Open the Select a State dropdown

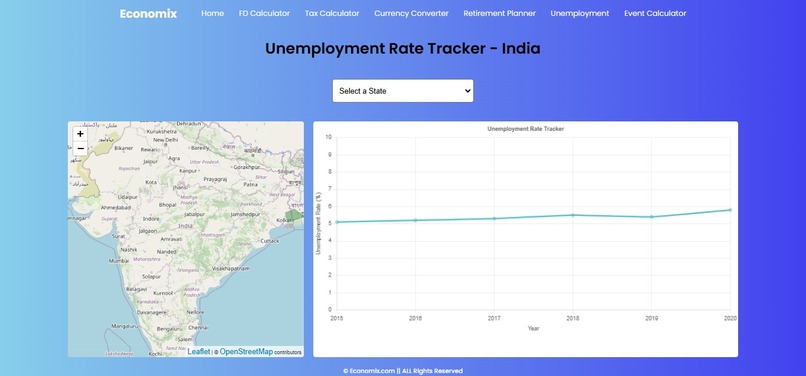tap(402, 91)
